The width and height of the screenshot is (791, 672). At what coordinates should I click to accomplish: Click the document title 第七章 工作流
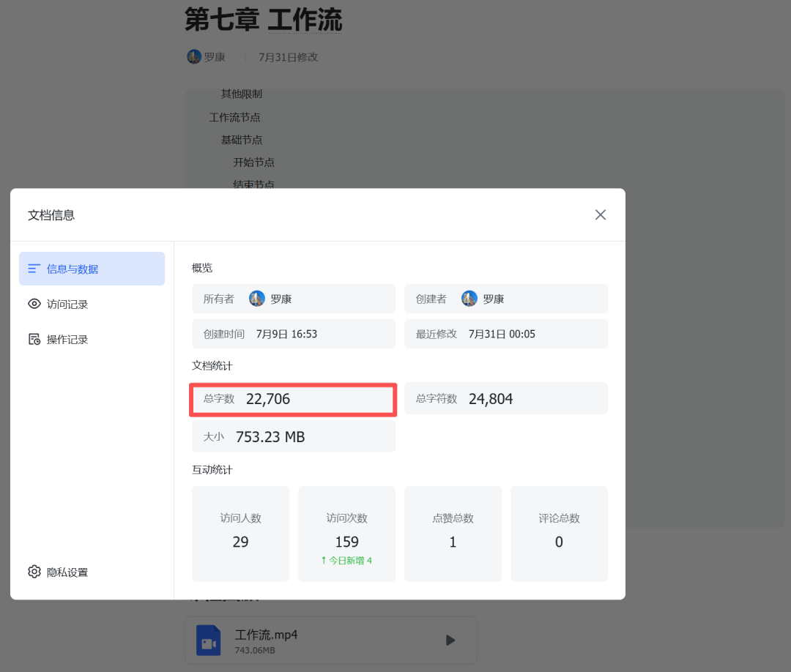(x=264, y=20)
